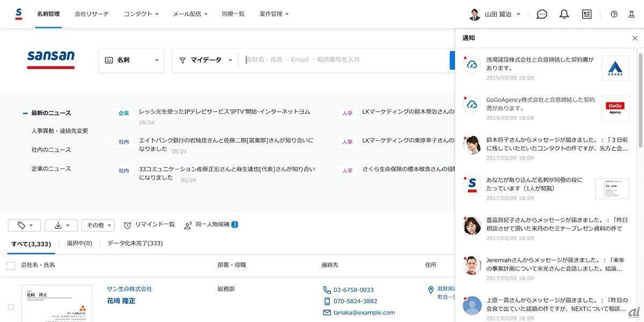Click the 部署・役職 column header
Viewport: 644px width, 322px height.
point(232,265)
